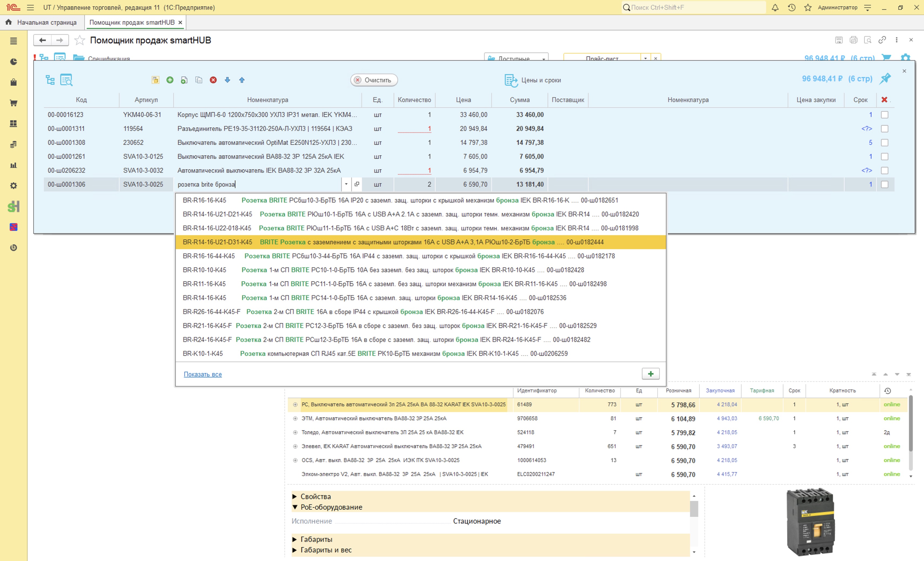This screenshot has width=924, height=561.
Task: Go forward with the right arrow button
Action: (x=60, y=40)
